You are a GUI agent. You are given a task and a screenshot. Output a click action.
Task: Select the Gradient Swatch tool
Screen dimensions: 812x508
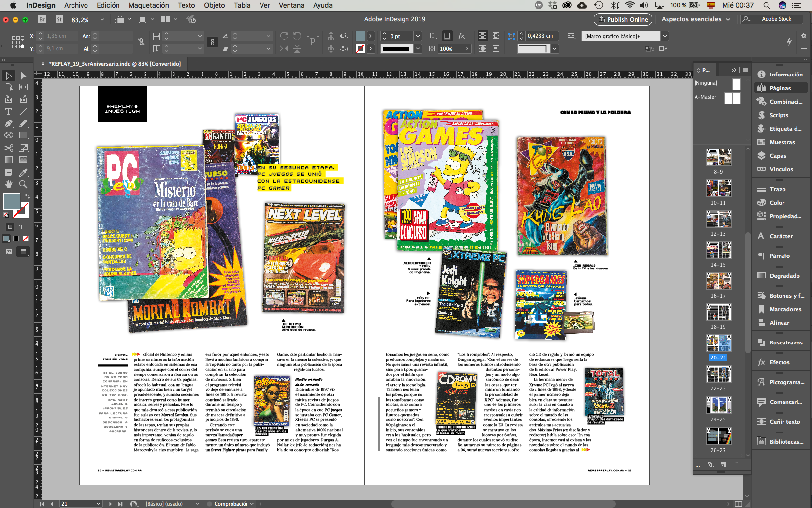coord(9,160)
